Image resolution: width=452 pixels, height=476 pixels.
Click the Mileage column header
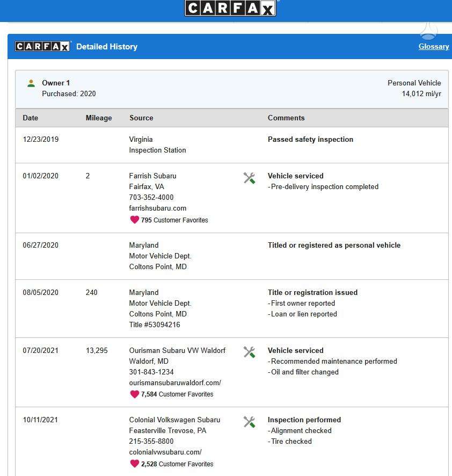(x=99, y=118)
